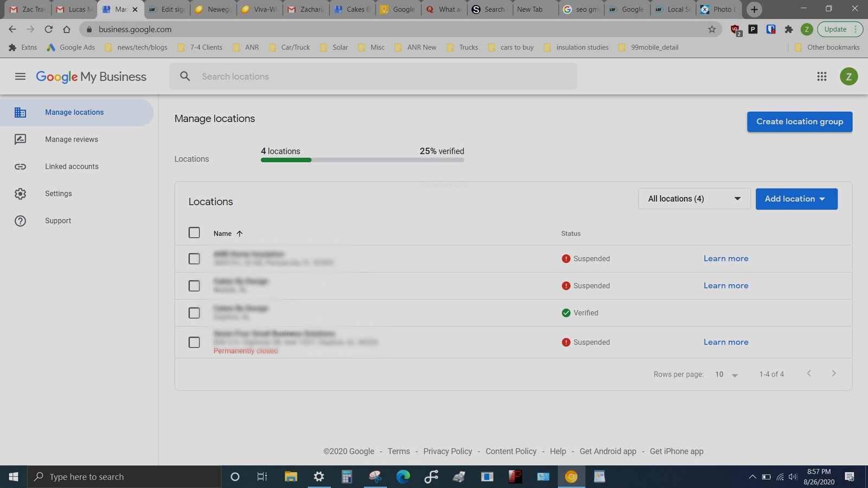Viewport: 868px width, 488px height.
Task: Click the Windows taskbar search box
Action: click(x=124, y=477)
